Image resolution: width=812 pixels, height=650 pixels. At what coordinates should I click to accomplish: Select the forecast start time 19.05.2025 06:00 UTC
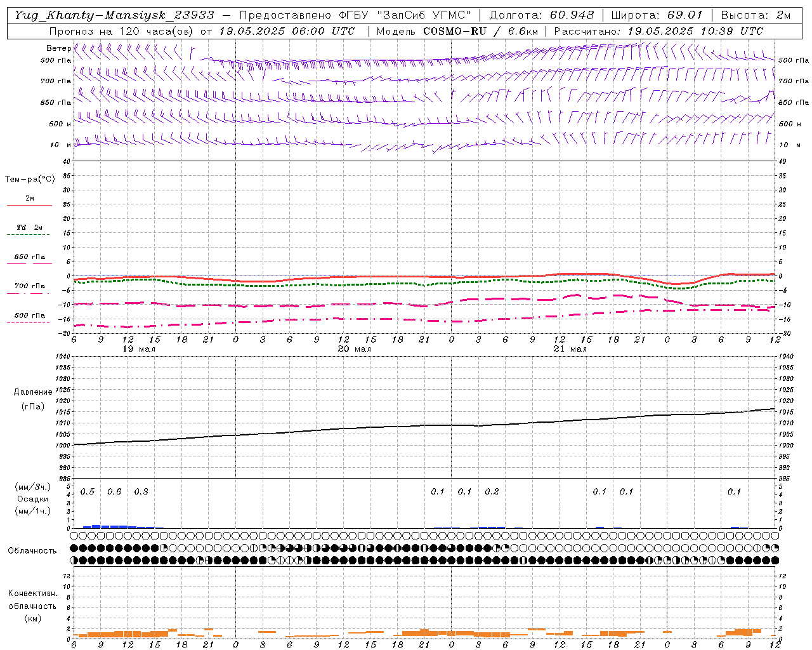[x=287, y=31]
